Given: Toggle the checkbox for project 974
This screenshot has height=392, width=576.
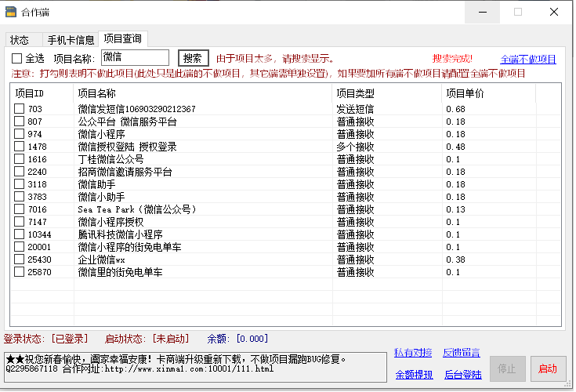Looking at the screenshot, I should [19, 134].
